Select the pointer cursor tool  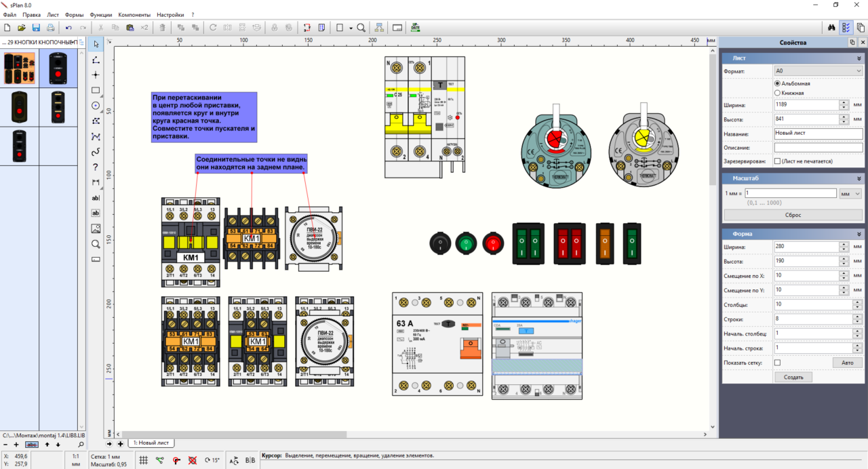tap(96, 44)
